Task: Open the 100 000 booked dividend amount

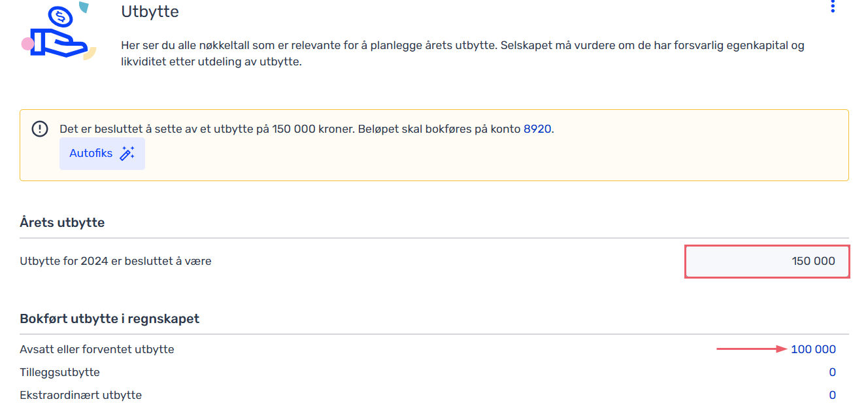Action: click(x=813, y=349)
